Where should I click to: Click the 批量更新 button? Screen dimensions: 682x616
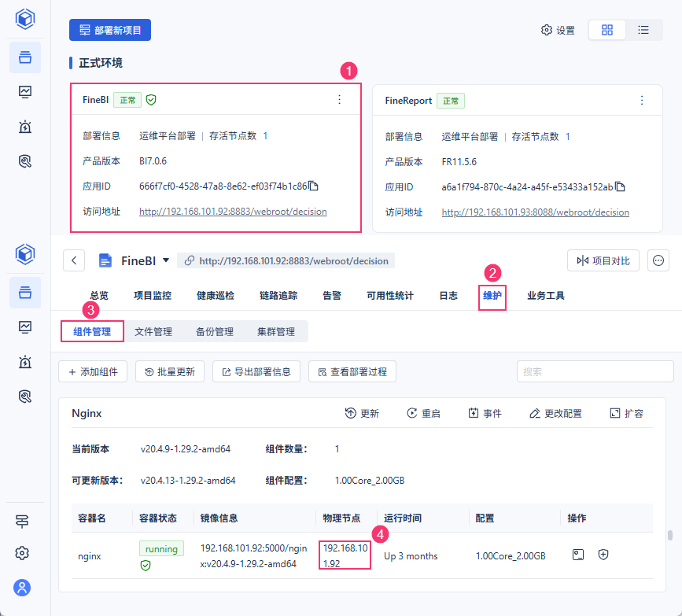[170, 371]
